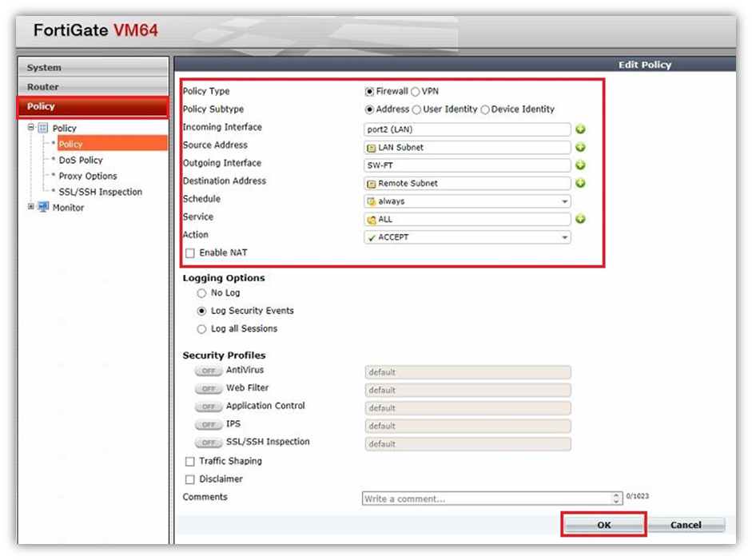Open SSL/SSH Inspection in the tree
The width and height of the screenshot is (752, 560).
[x=100, y=192]
